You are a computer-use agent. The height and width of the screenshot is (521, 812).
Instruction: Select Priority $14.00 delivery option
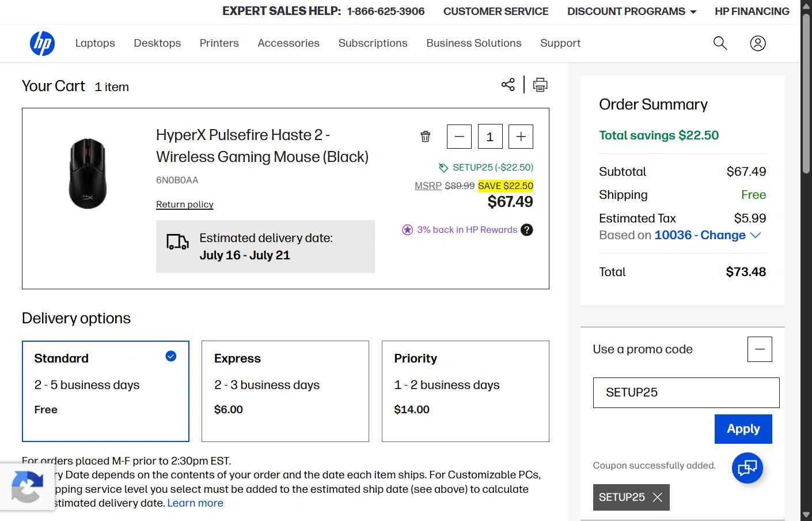465,391
